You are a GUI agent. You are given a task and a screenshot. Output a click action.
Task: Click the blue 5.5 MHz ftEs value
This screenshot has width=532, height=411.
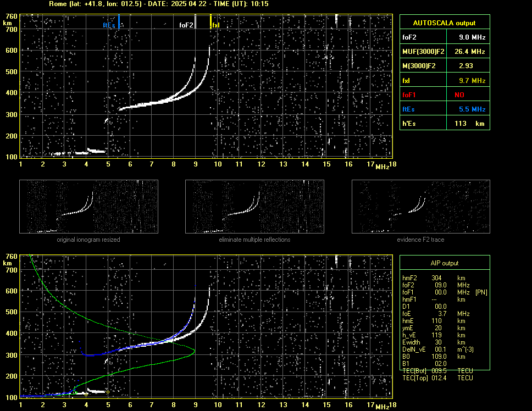[x=472, y=109]
